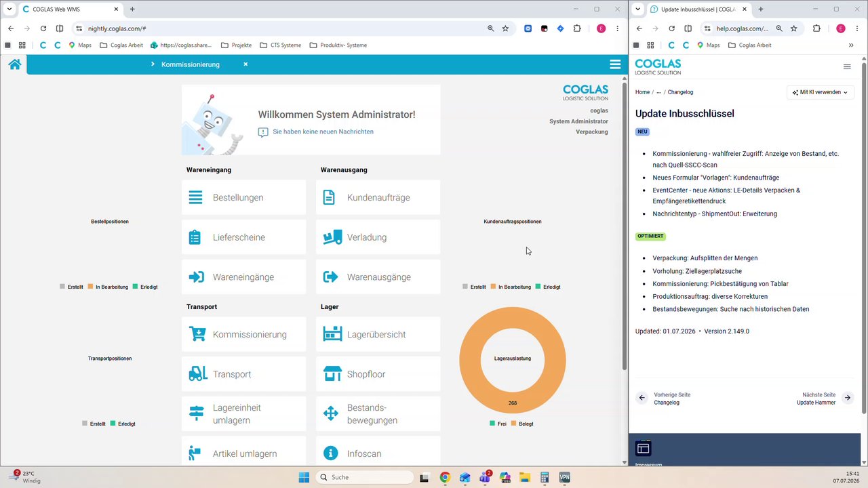Expand the breadcrumb ellipsis on help page
This screenshot has width=868, height=488.
point(658,92)
